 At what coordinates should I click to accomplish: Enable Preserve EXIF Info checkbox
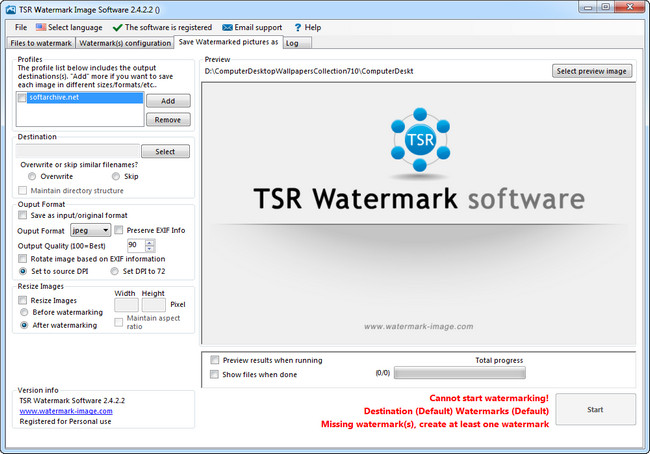(x=119, y=230)
